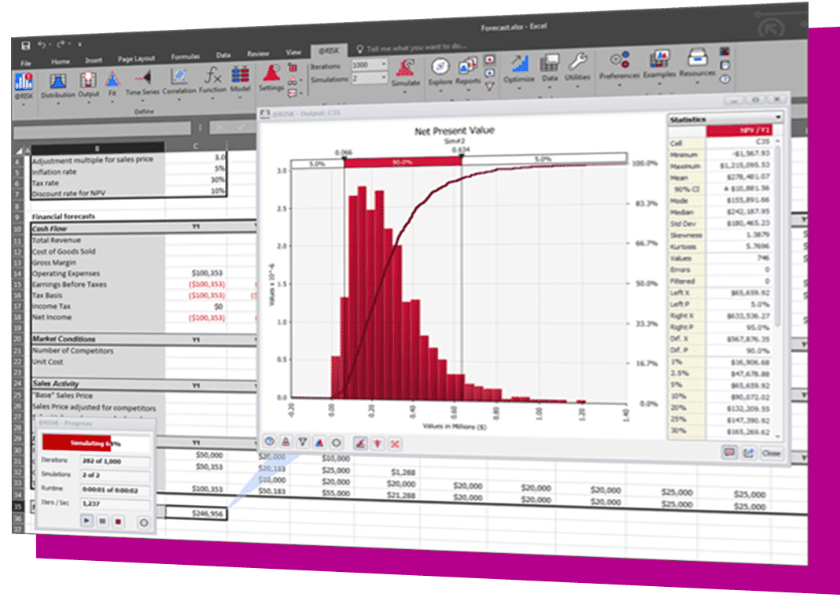This screenshot has width=840, height=616.
Task: Click the Distribution icon in Define group
Action: tap(58, 81)
